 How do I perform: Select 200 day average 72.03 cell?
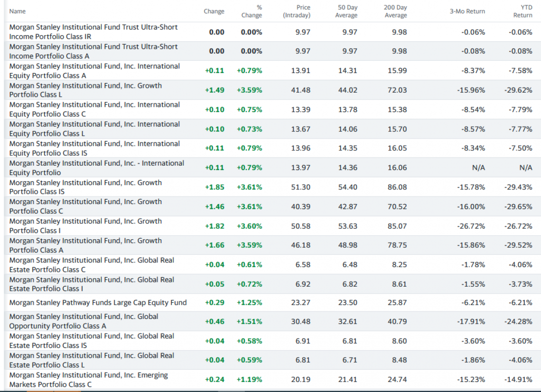tap(398, 90)
